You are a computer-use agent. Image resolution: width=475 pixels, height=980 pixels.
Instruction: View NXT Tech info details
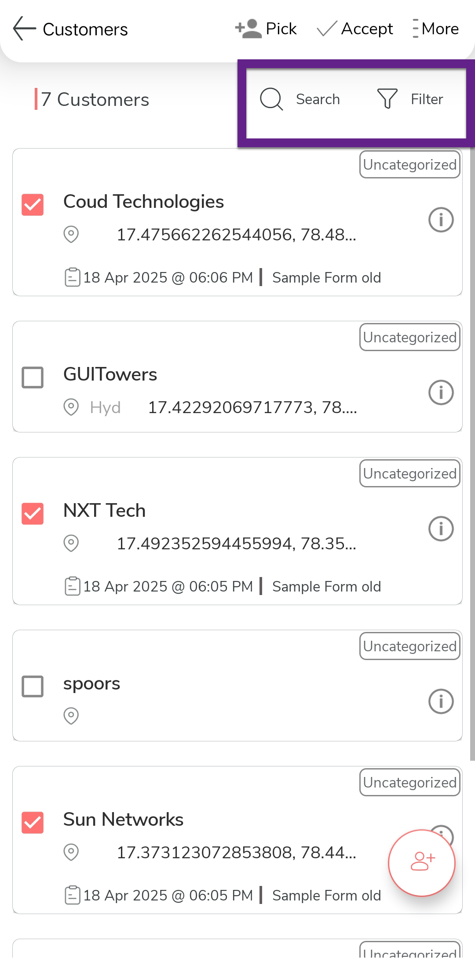point(441,529)
